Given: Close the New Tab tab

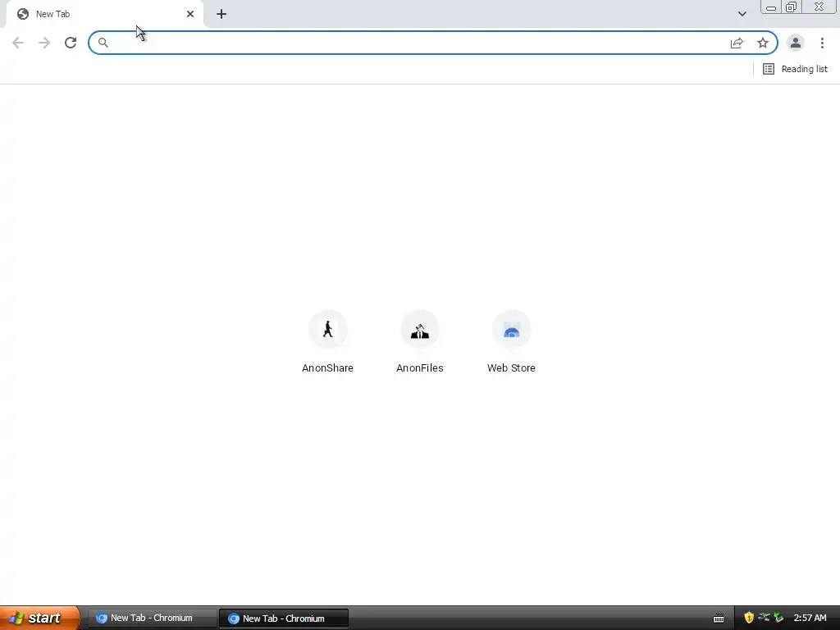Looking at the screenshot, I should tap(190, 14).
